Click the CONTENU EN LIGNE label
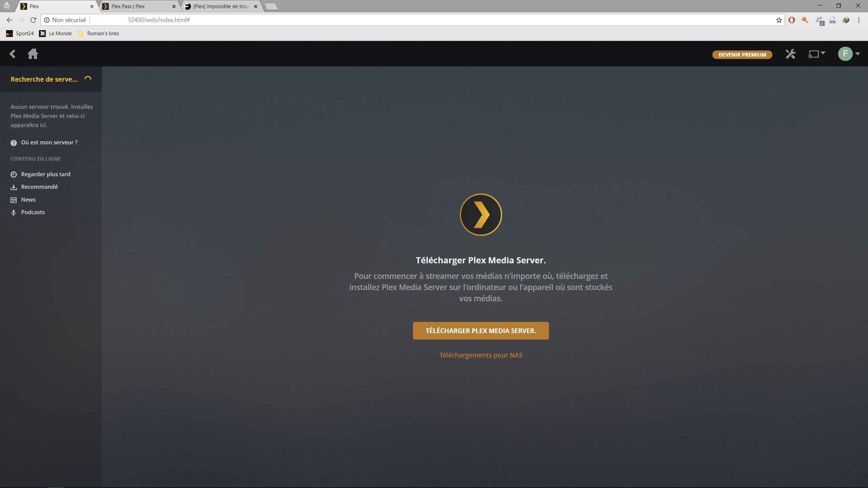Viewport: 868px width, 488px height. 36,159
